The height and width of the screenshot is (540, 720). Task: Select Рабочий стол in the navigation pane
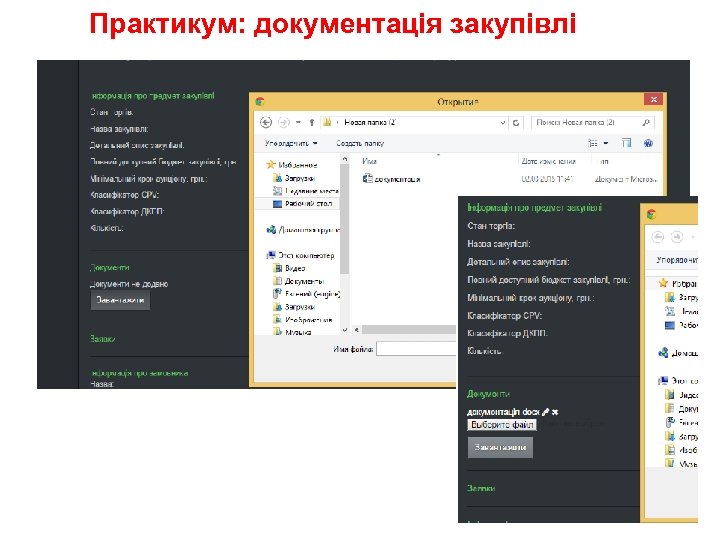pos(303,203)
